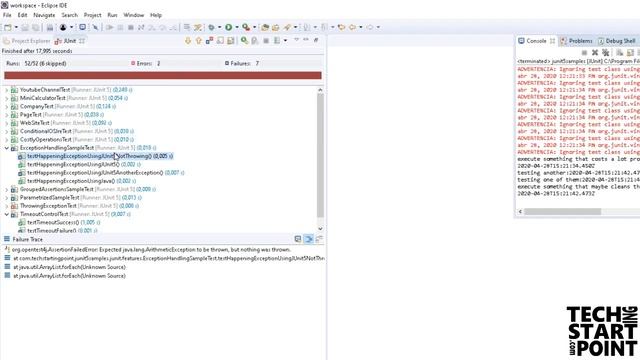
Task: Open the Window menu
Action: click(x=133, y=15)
